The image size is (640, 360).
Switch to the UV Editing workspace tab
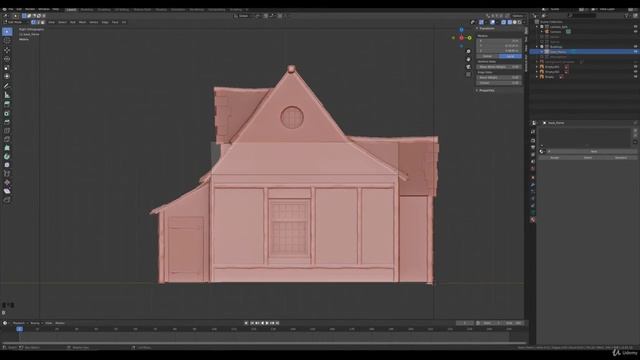click(122, 9)
